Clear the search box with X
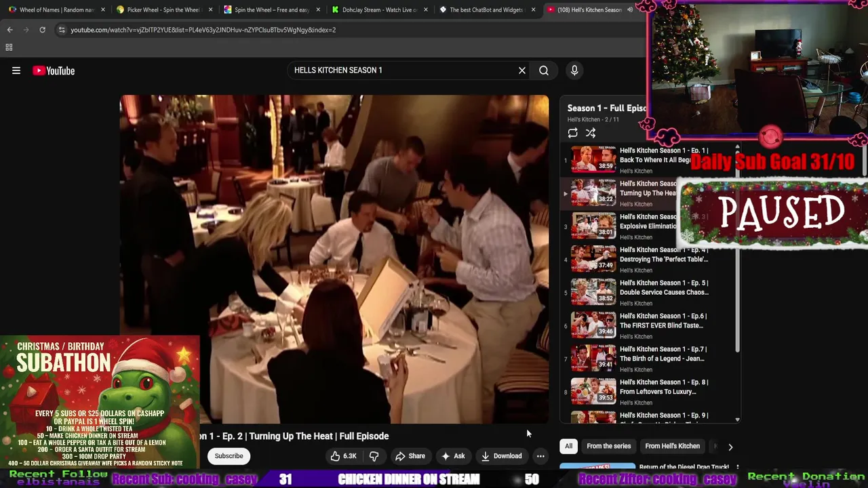868x488 pixels. point(522,70)
